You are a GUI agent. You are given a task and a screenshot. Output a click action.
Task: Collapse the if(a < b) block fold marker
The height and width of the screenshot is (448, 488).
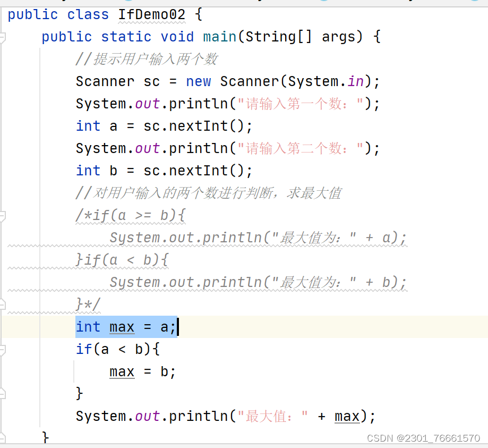(4, 349)
